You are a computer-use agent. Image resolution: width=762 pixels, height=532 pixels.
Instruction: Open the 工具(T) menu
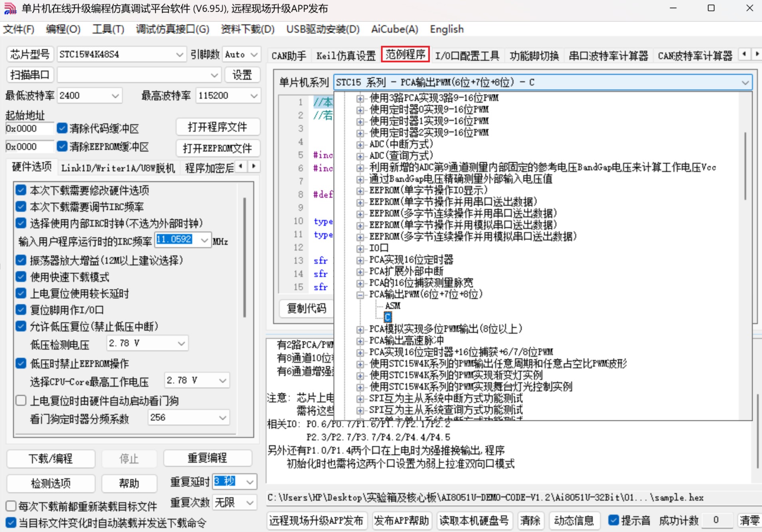[108, 30]
